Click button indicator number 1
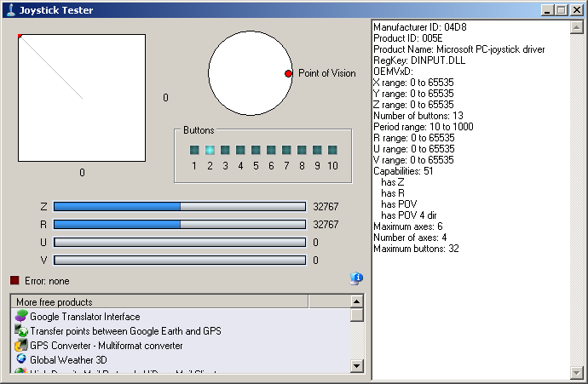The image size is (588, 384). pos(194,150)
